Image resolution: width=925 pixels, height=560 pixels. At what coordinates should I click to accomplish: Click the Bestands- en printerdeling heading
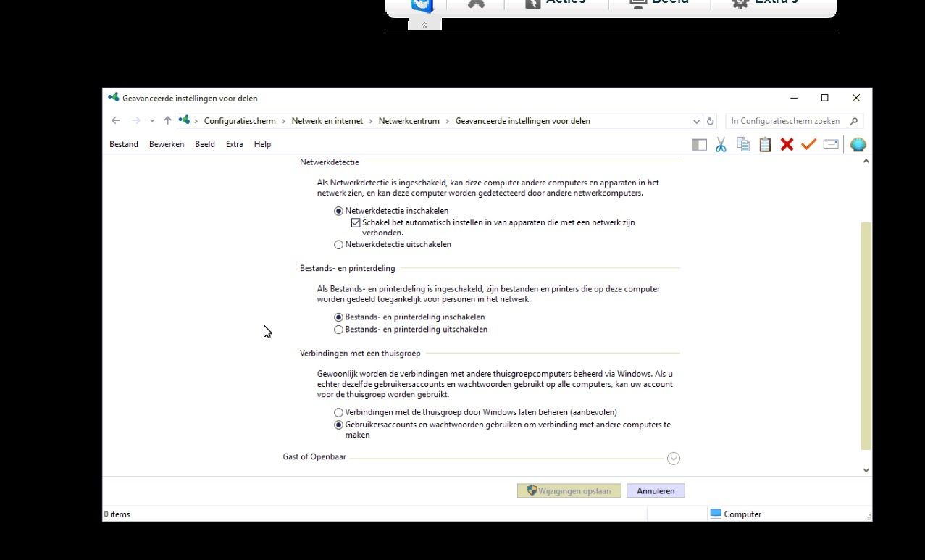tap(348, 268)
